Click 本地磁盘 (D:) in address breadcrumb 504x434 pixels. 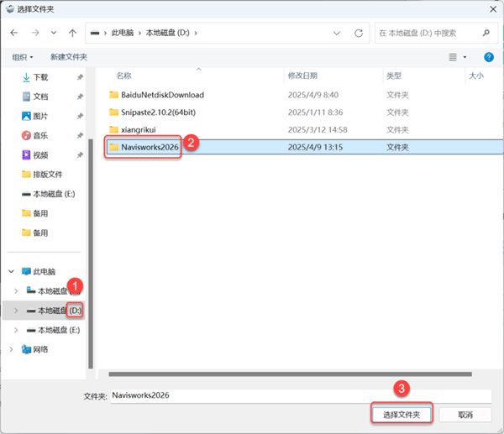point(167,33)
